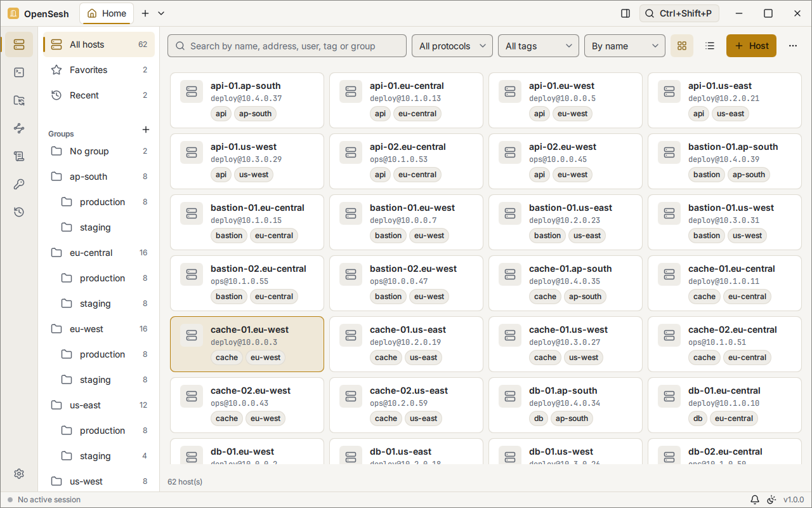Click the cache tag on cache-02.us-east
The height and width of the screenshot is (508, 812).
386,418
